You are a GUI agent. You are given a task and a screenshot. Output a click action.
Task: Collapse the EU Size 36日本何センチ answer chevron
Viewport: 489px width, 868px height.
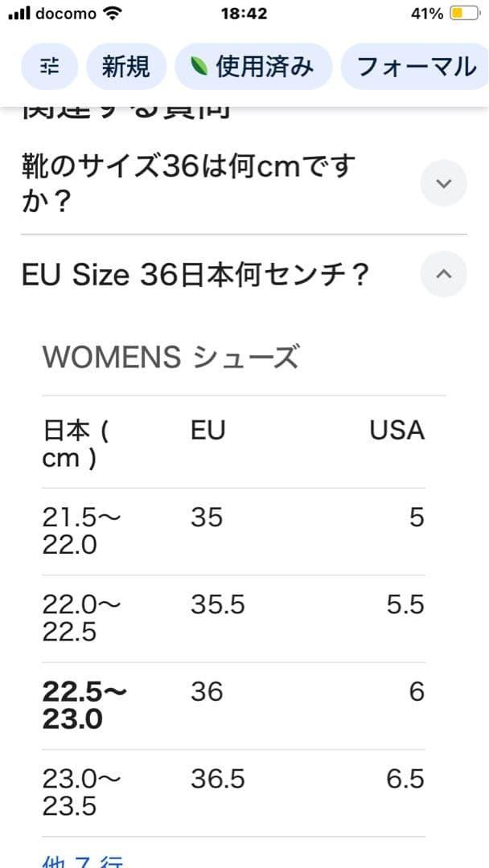(443, 274)
